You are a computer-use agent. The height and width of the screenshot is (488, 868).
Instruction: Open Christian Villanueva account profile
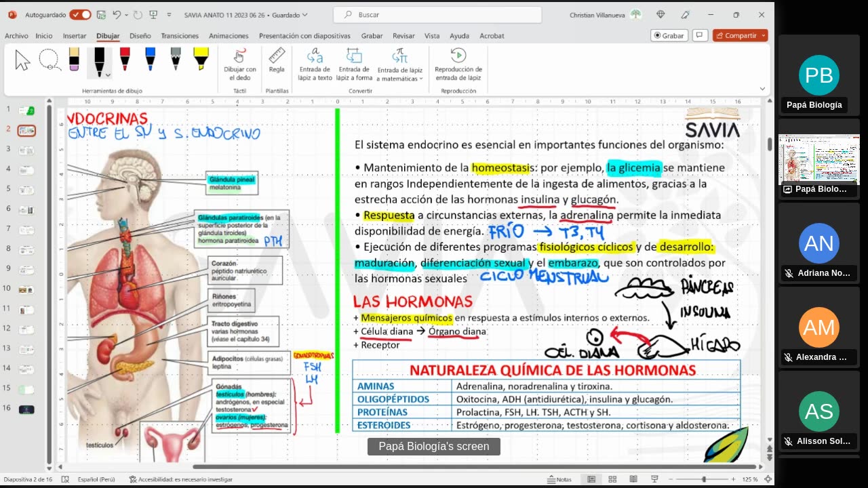pos(605,14)
